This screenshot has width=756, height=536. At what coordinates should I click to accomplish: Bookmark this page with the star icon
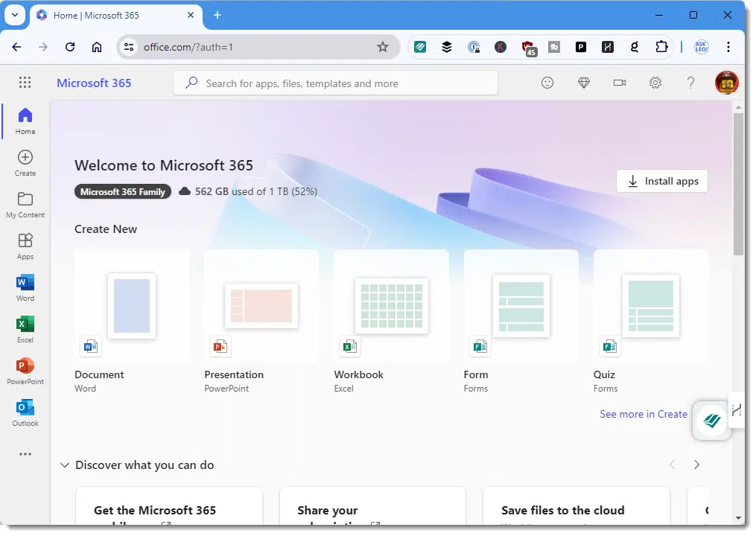(383, 47)
